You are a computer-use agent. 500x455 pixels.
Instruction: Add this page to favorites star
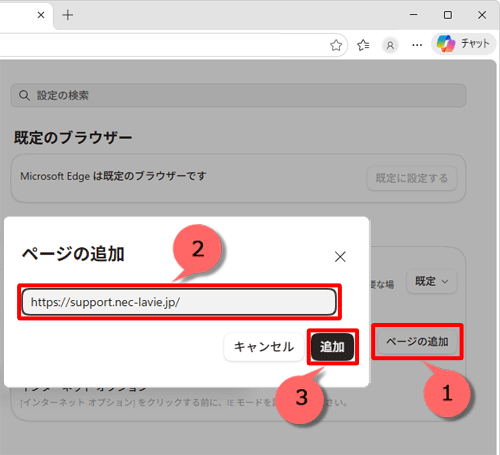tap(336, 45)
